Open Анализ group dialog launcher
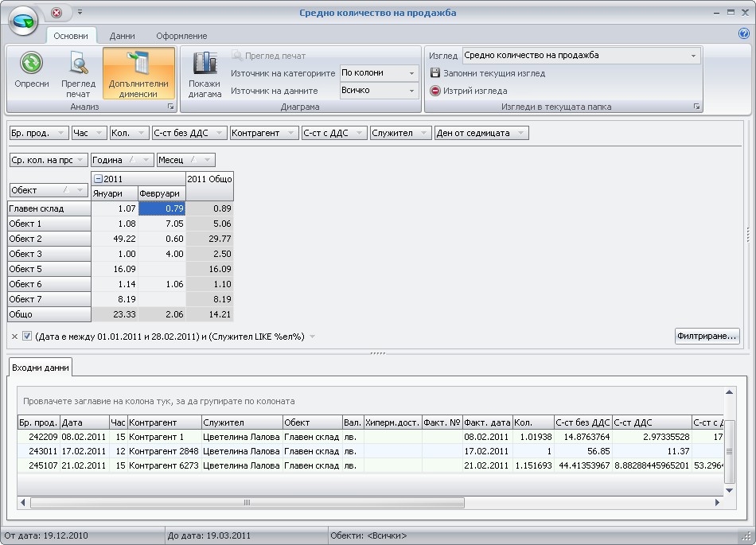756x545 pixels. (170, 107)
